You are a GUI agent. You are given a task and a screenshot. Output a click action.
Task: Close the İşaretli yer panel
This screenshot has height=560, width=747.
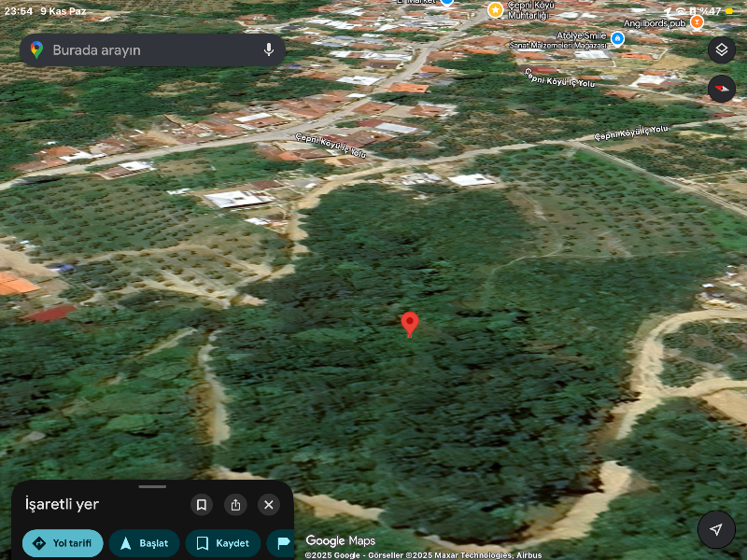[269, 505]
